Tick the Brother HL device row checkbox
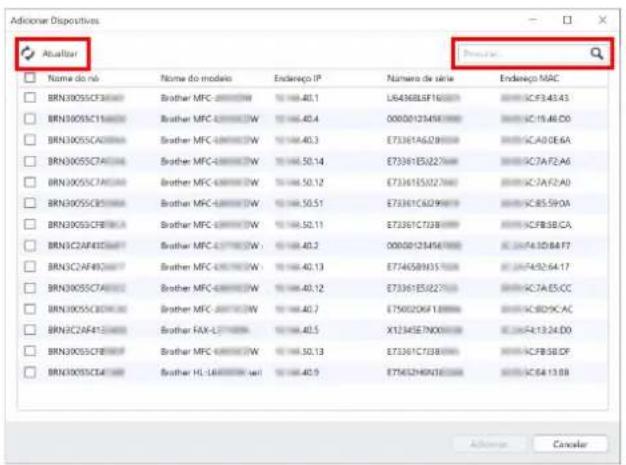This screenshot has height=465, width=626. [30, 372]
